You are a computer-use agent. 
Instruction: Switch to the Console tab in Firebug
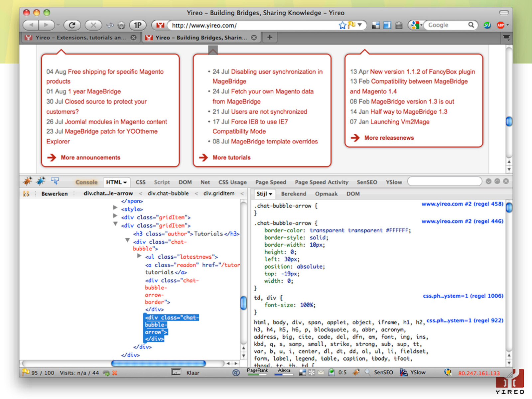coord(86,182)
